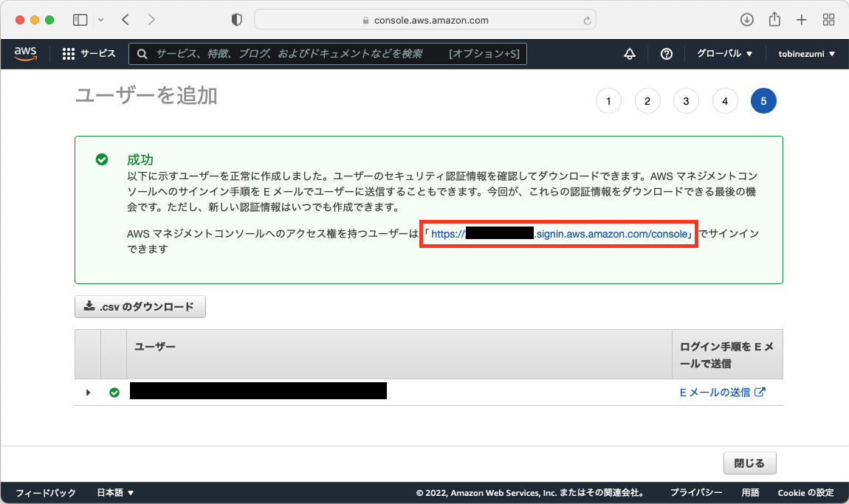Expand the user row disclosure triangle

pyautogui.click(x=88, y=393)
